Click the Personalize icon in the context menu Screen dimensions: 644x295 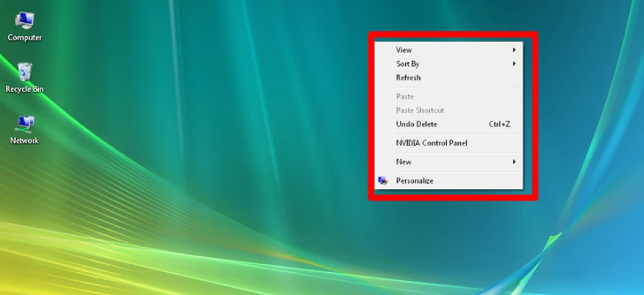[383, 180]
